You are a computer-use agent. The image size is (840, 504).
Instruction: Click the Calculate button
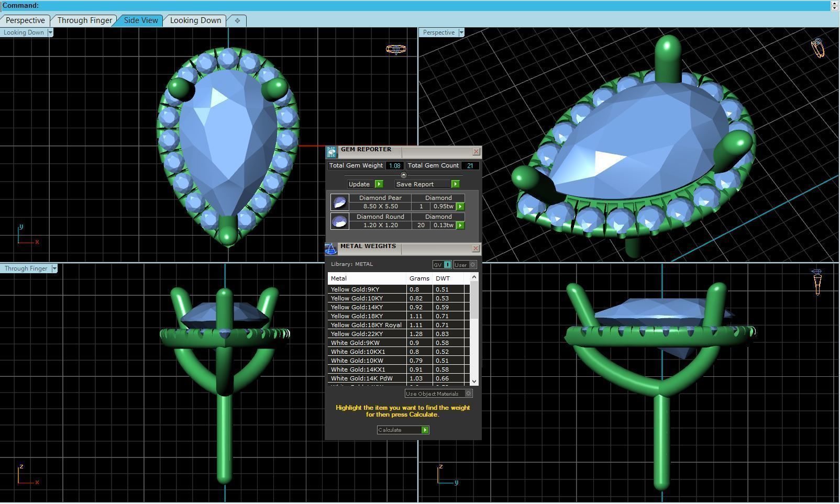point(403,430)
